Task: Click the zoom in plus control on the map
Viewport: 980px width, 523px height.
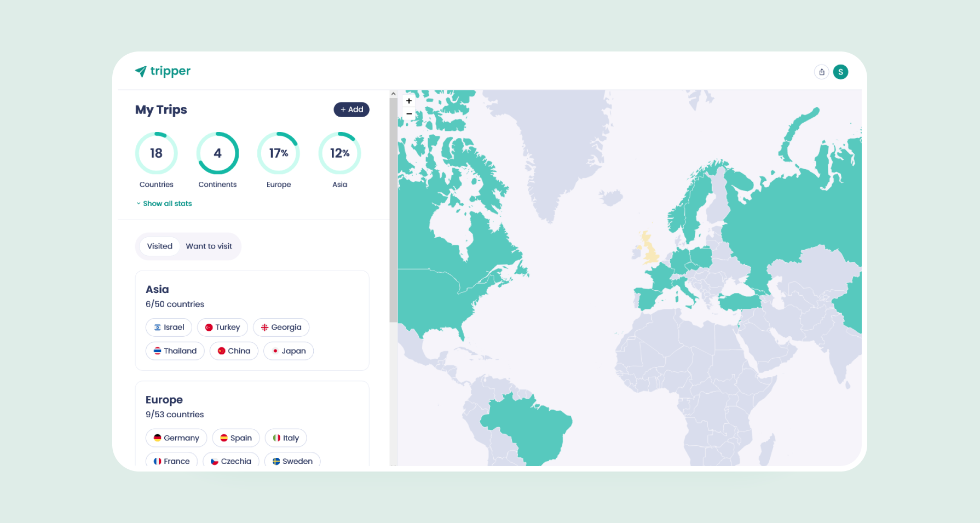Action: click(408, 101)
